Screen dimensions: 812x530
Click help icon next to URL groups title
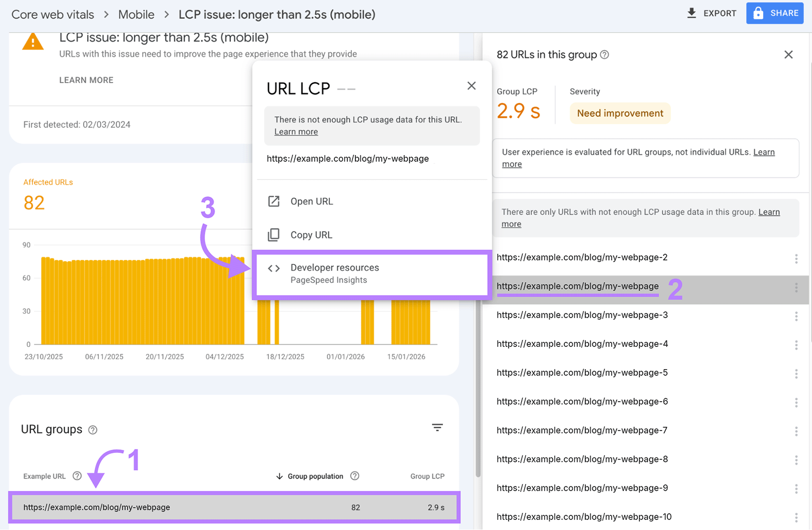click(92, 430)
